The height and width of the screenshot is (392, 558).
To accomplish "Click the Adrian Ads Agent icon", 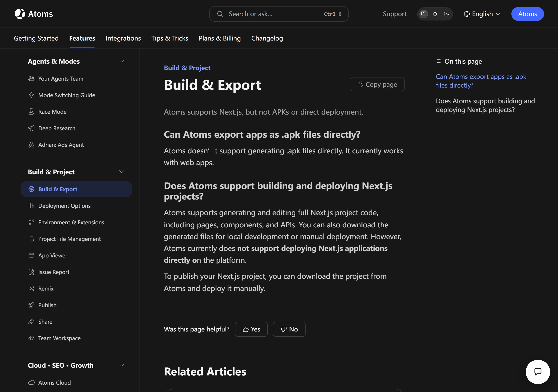I will (x=31, y=145).
